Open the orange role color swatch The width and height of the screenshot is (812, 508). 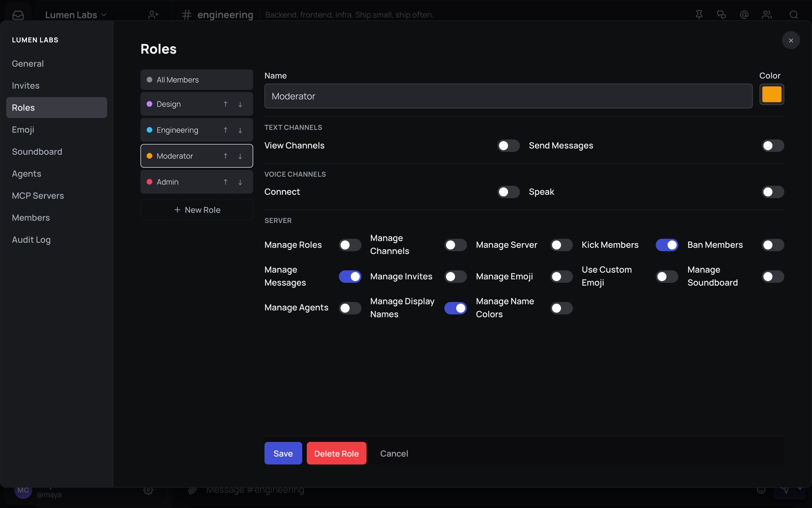772,94
